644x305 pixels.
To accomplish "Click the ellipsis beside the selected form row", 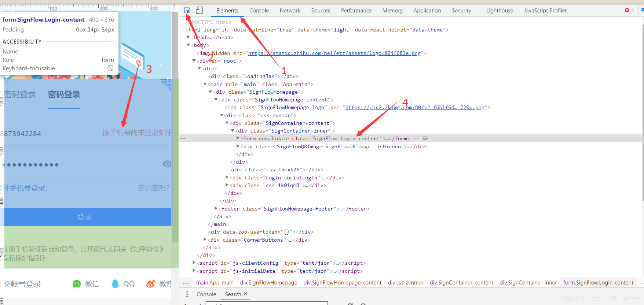I will coord(183,138).
